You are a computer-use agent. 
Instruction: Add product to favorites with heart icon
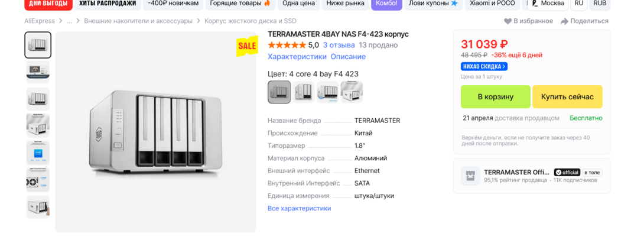pyautogui.click(x=508, y=21)
